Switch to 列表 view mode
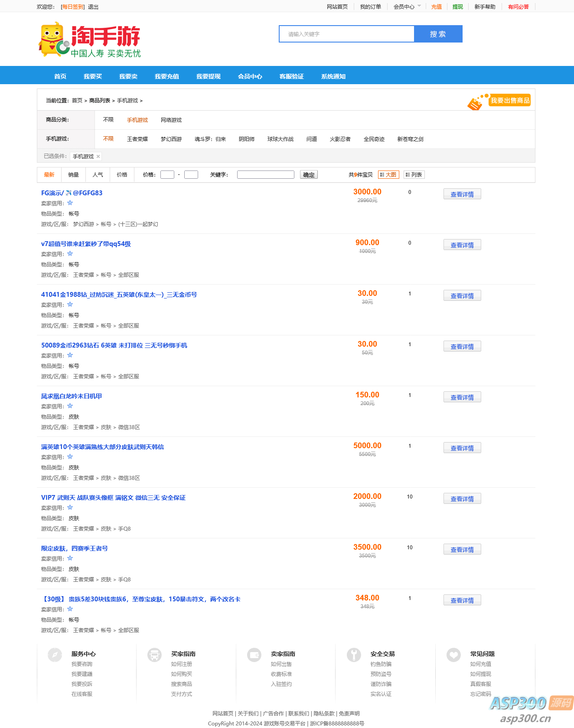Viewport: 574px width, 728px height. pyautogui.click(x=414, y=174)
